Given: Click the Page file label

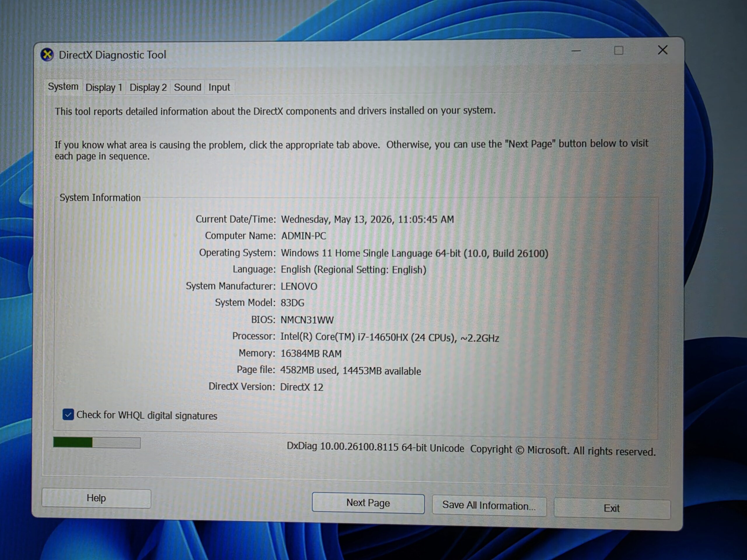Looking at the screenshot, I should 256,370.
